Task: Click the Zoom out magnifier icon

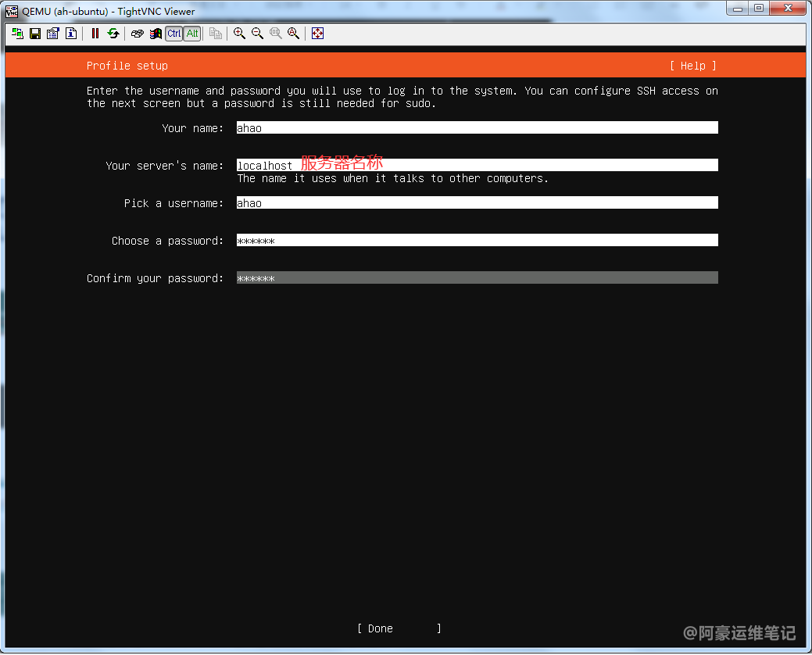Action: (257, 34)
